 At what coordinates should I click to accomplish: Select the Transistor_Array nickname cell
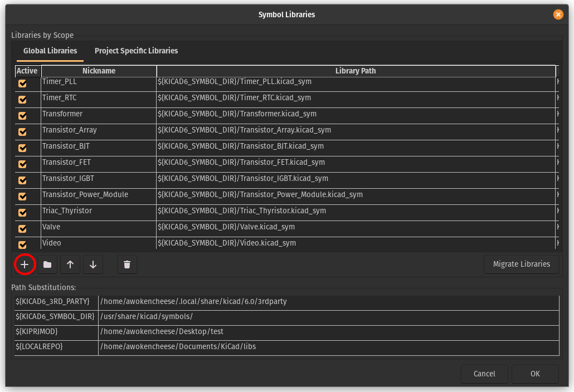click(x=99, y=131)
